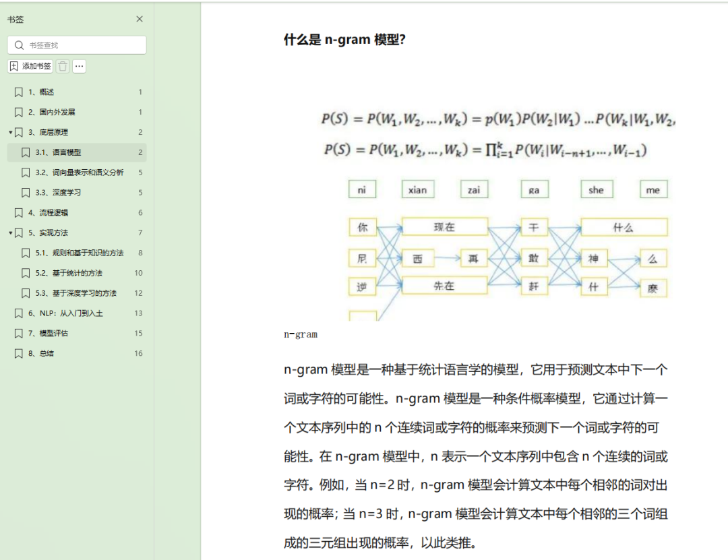This screenshot has height=560, width=728.
Task: Click bookmark icon beside 7、模型评估
Action: point(19,333)
